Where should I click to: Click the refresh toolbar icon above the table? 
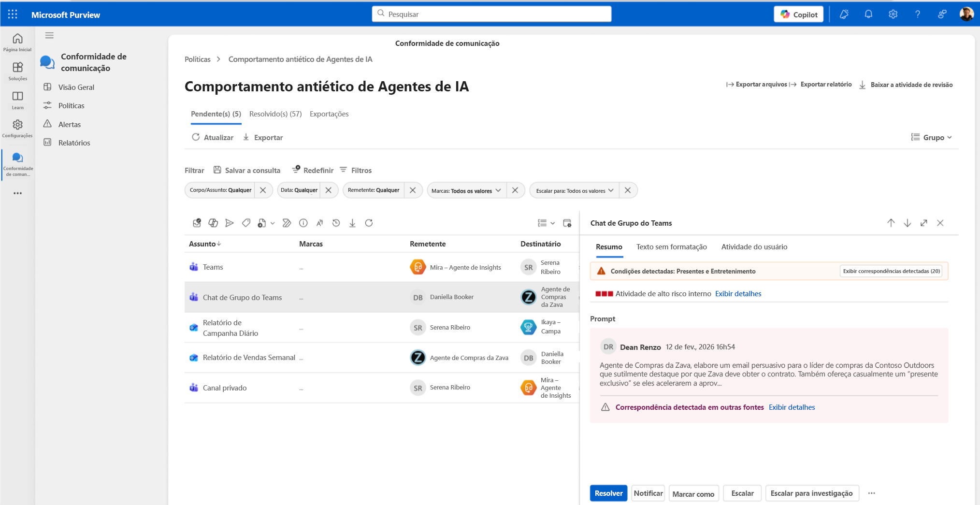369,223
